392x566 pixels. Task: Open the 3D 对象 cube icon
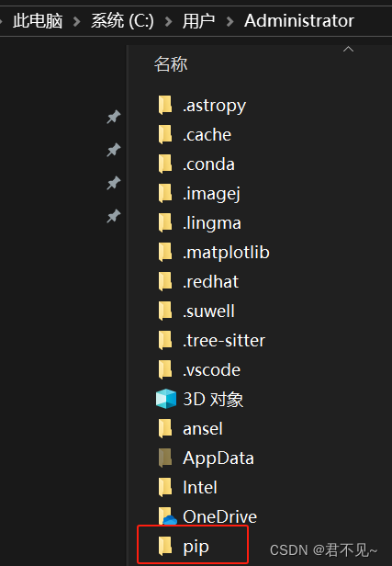click(166, 399)
